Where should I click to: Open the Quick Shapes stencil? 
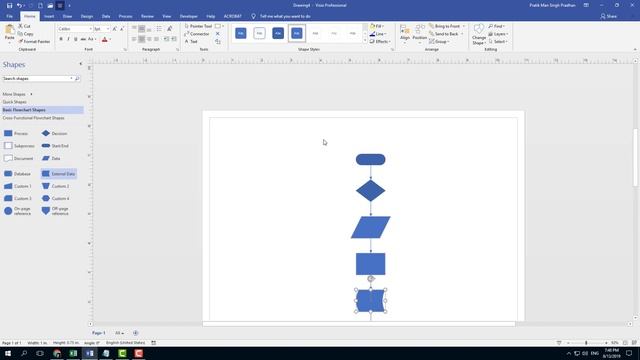coord(14,102)
